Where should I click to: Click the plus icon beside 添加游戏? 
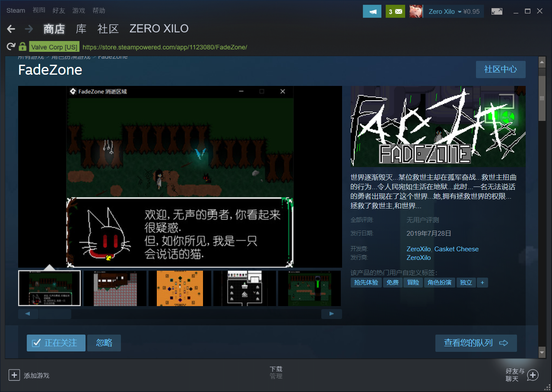(14, 375)
